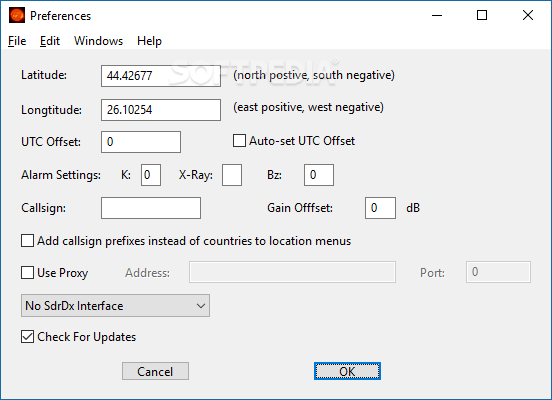Open the Edit menu

[50, 41]
